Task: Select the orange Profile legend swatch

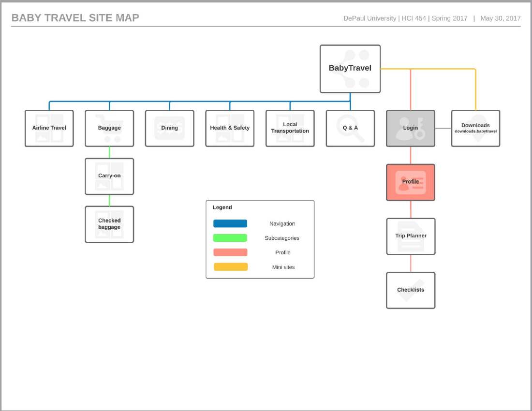Action: click(x=230, y=252)
